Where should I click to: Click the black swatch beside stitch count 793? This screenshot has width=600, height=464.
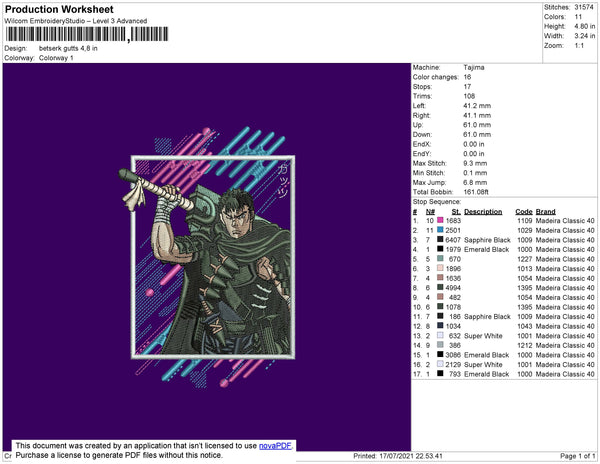440,373
